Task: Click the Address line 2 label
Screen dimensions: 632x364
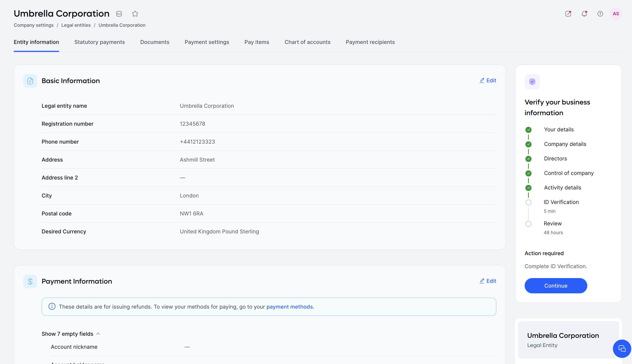Action: click(60, 177)
